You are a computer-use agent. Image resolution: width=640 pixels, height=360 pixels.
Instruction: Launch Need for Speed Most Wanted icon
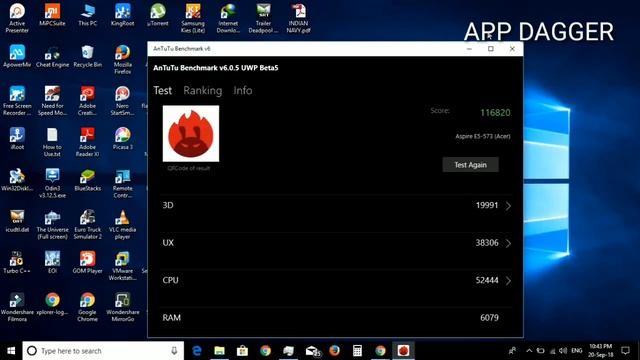click(x=52, y=101)
